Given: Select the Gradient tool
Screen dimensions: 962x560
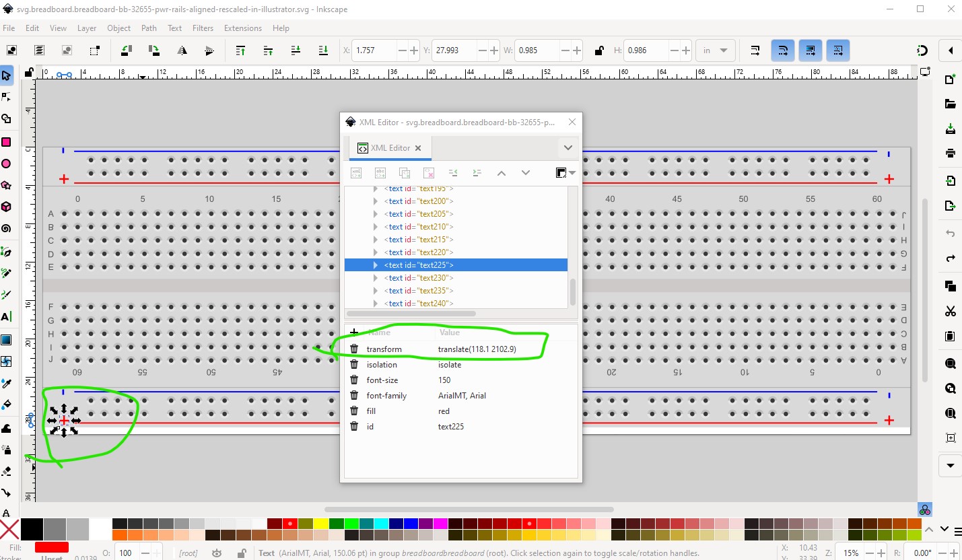Looking at the screenshot, I should 7,339.
